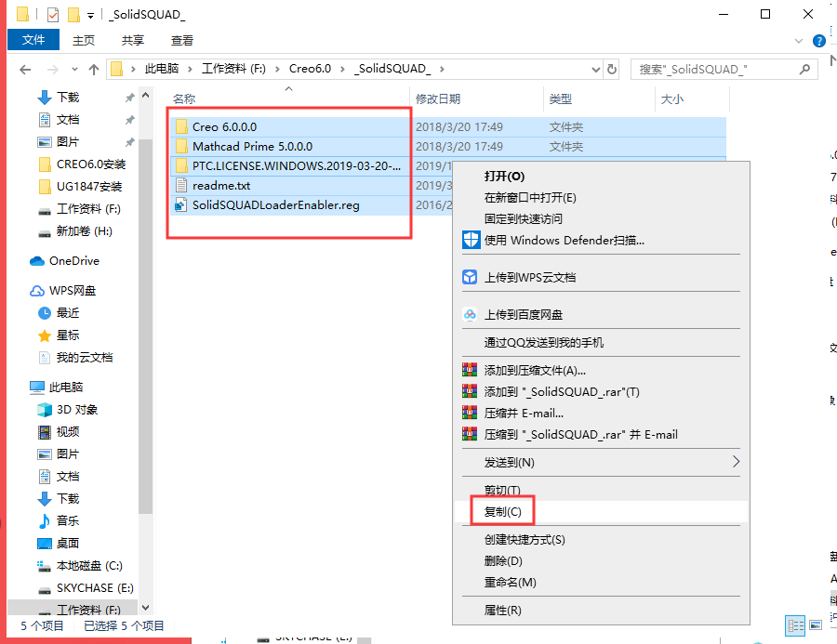Screen dimensions: 837x644
Task: Open pinned 文档 in quick access
Action: click(x=68, y=120)
